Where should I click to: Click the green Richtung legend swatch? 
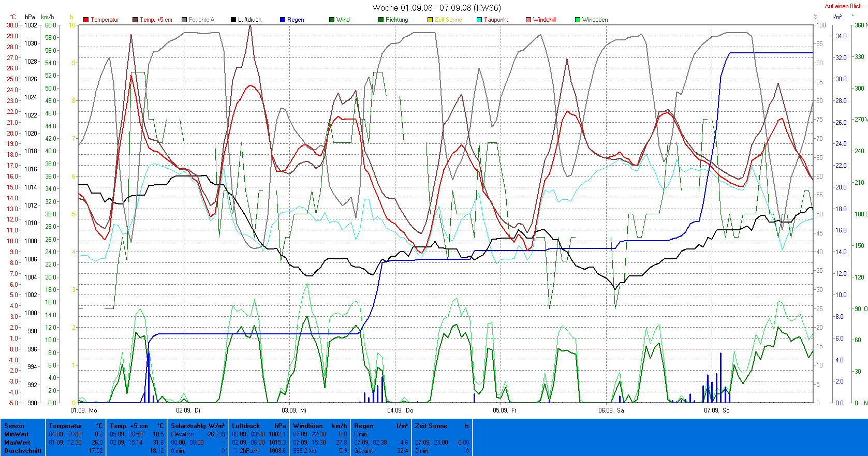point(381,20)
